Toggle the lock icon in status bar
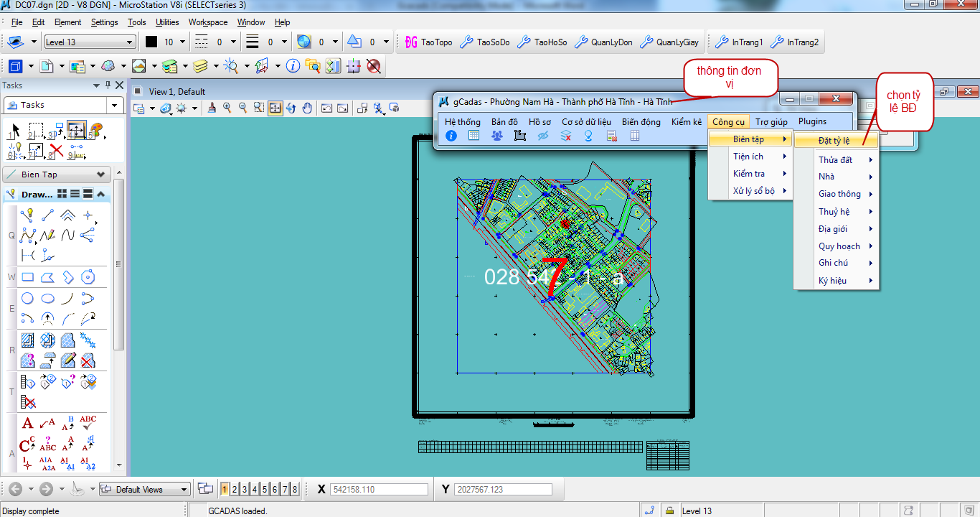This screenshot has height=517, width=980. pyautogui.click(x=669, y=511)
